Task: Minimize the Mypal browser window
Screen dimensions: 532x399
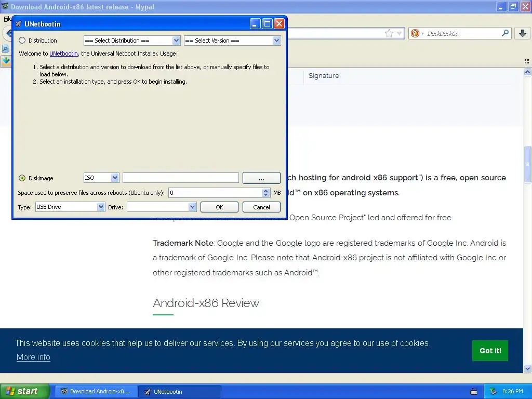Action: [x=501, y=6]
